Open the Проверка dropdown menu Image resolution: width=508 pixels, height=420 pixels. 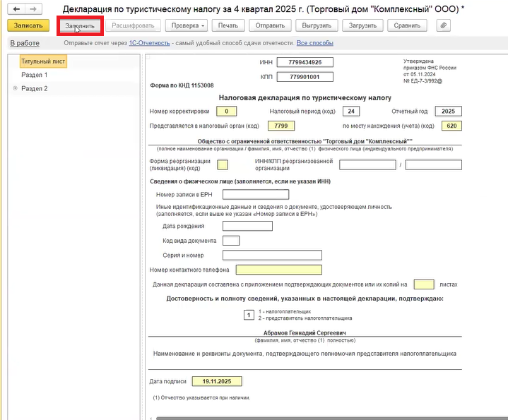point(186,25)
